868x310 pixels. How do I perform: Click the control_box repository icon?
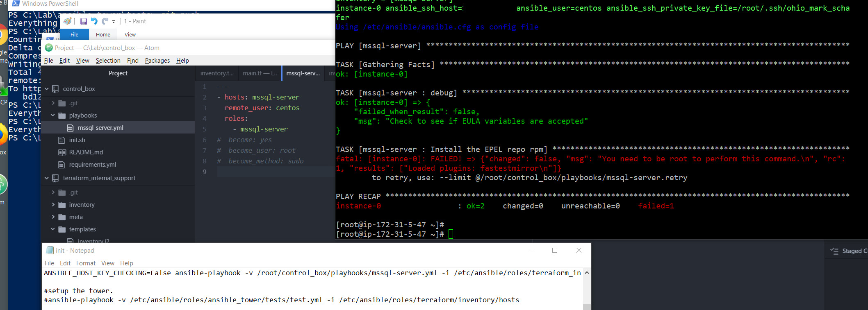click(55, 89)
